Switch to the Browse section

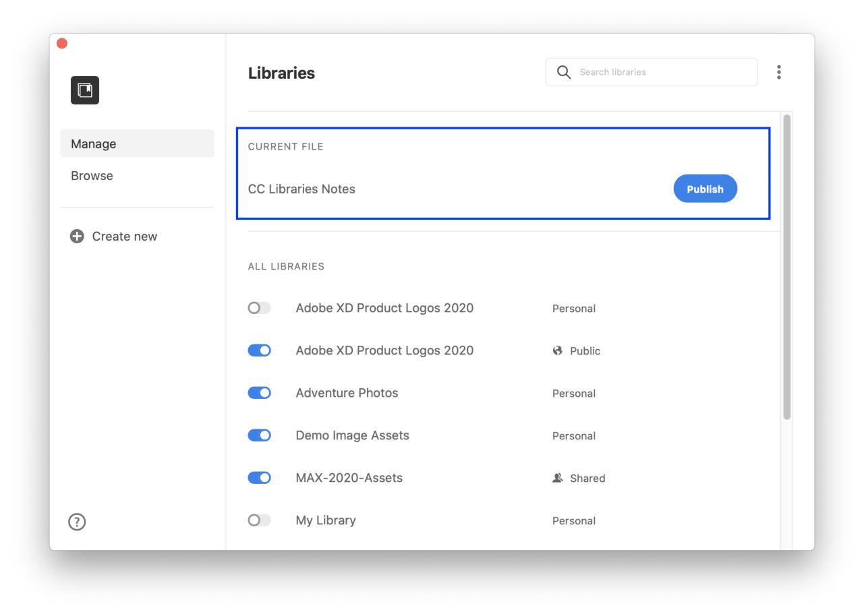[92, 175]
